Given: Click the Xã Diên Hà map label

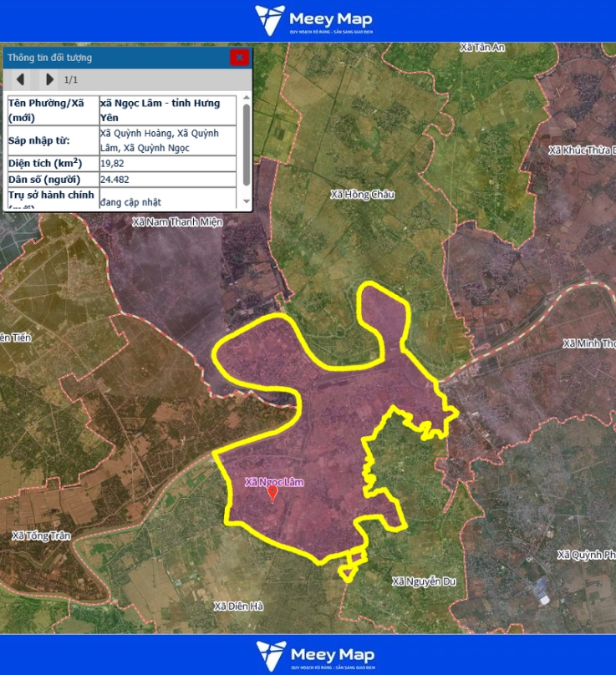Looking at the screenshot, I should coord(238,606).
